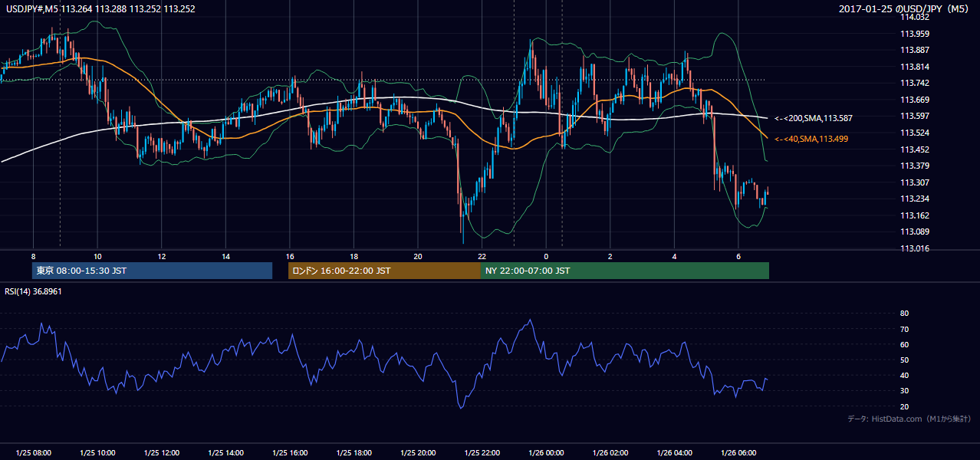This screenshot has height=460, width=980.
Task: Click the 113.234 price axis value
Action: tap(915, 199)
